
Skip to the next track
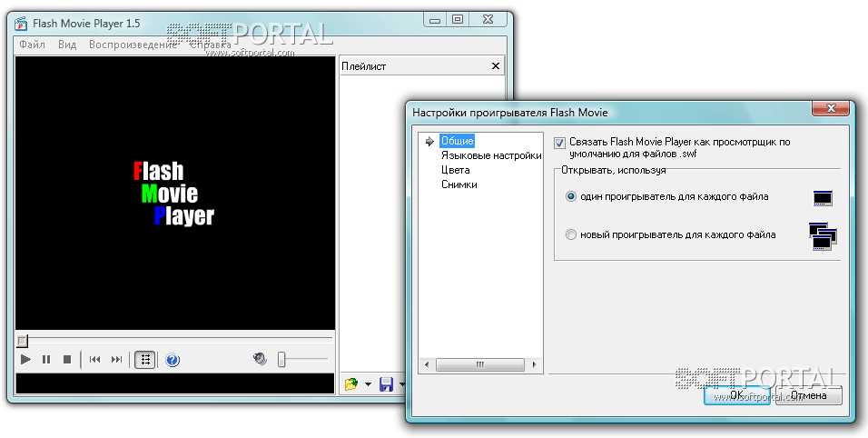tap(116, 359)
